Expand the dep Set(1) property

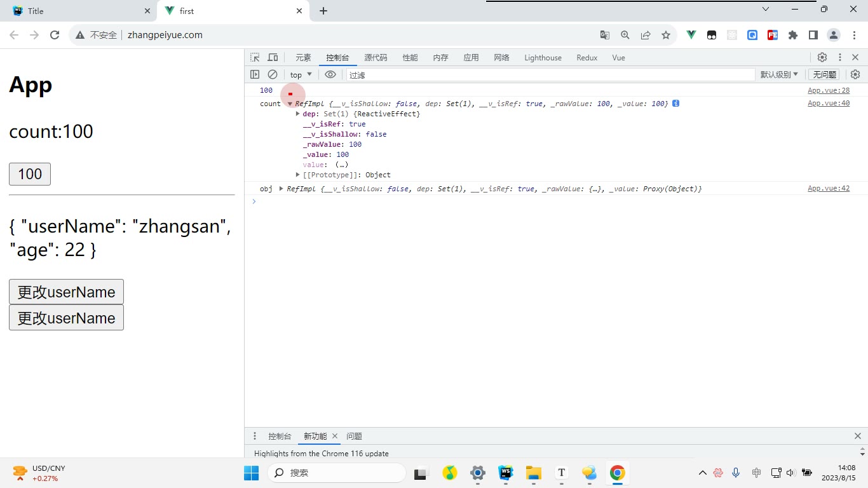[x=298, y=114]
